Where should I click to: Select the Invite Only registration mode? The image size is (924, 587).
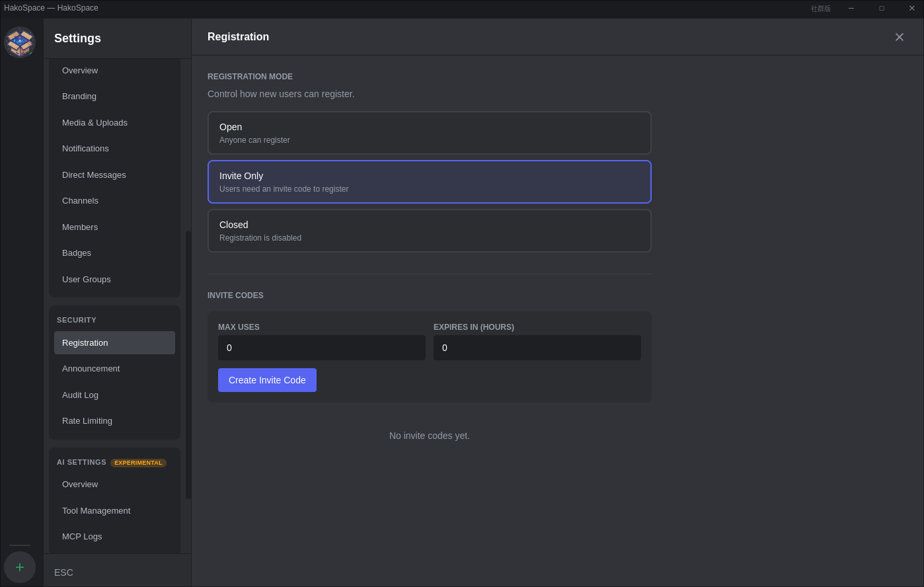click(429, 181)
